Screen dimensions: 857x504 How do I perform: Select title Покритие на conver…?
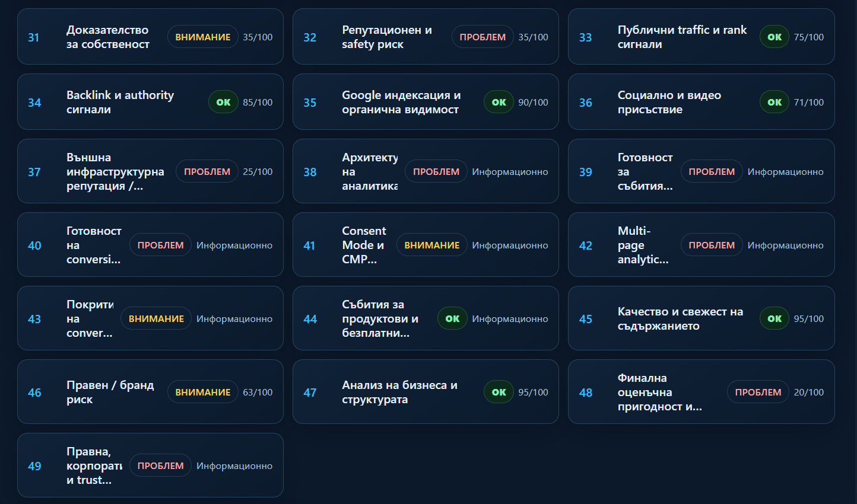[x=90, y=318]
